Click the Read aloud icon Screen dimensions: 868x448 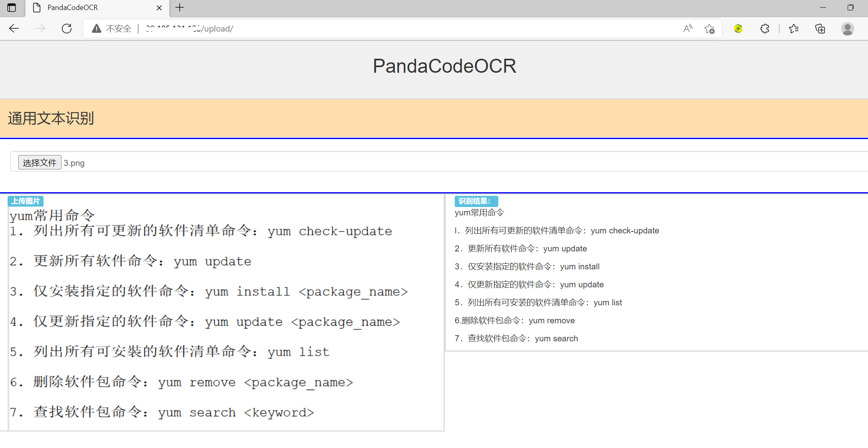pyautogui.click(x=688, y=28)
